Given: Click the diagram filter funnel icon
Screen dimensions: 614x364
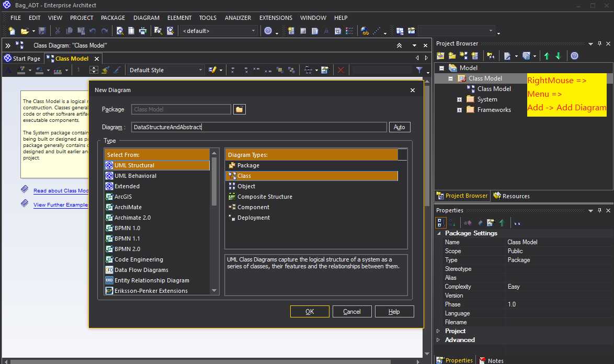Looking at the screenshot, I should [419, 70].
